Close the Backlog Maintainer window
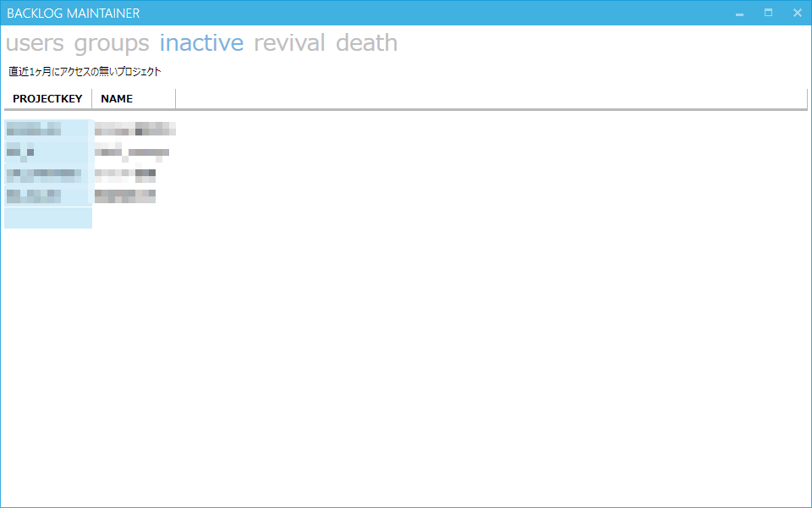The width and height of the screenshot is (812, 508). point(798,13)
